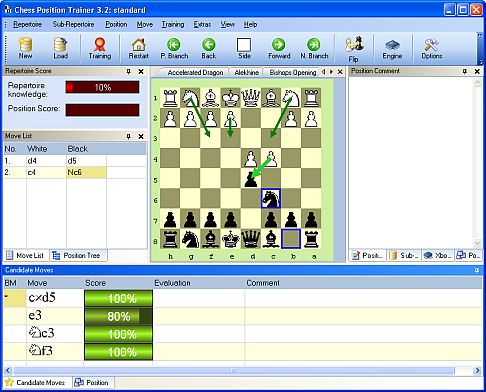Click the New repertoire toolbar icon
Image resolution: width=486 pixels, height=392 pixels.
(25, 48)
